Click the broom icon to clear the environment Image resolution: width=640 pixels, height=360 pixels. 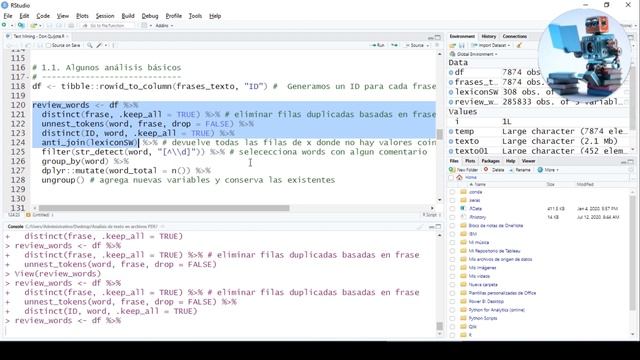pos(519,45)
